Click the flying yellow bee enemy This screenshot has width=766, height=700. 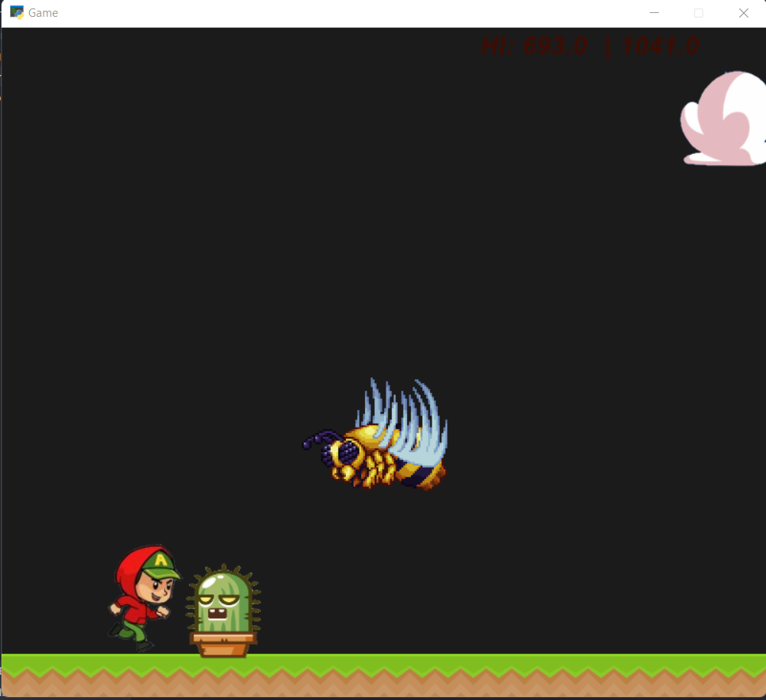[375, 434]
